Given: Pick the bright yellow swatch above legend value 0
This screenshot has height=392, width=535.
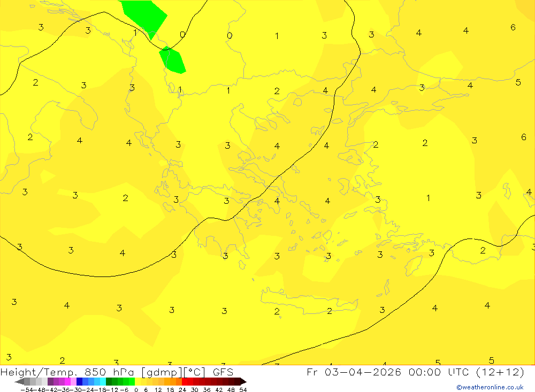Looking at the screenshot, I should (x=138, y=382).
